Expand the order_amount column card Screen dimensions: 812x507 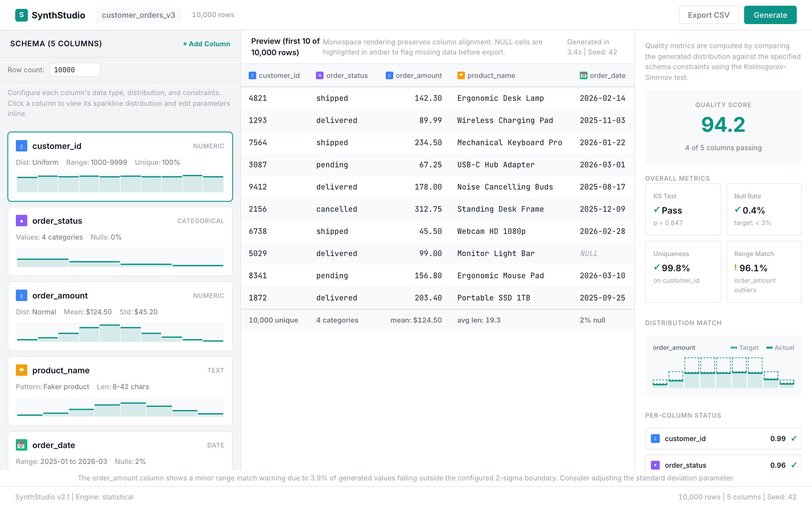(x=120, y=316)
